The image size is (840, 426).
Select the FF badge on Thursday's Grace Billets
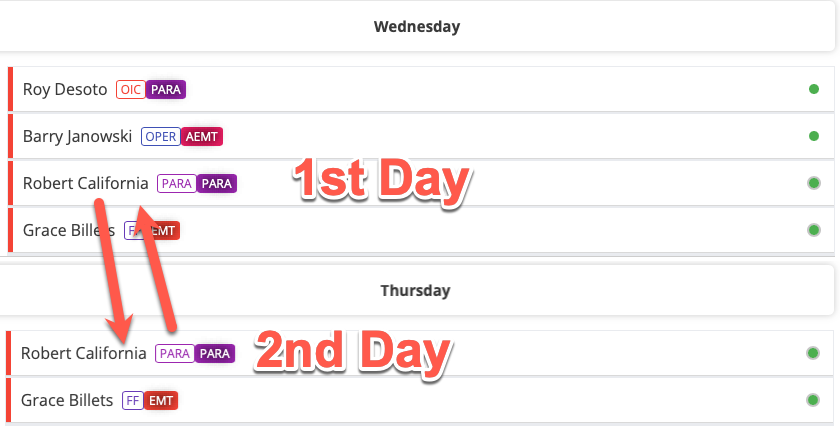pyautogui.click(x=132, y=401)
